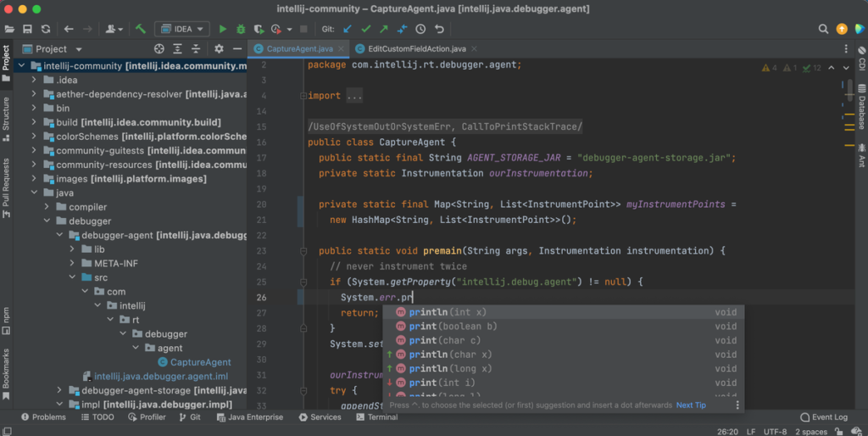The width and height of the screenshot is (868, 436).
Task: Open Project view mode dropdown
Action: click(79, 49)
